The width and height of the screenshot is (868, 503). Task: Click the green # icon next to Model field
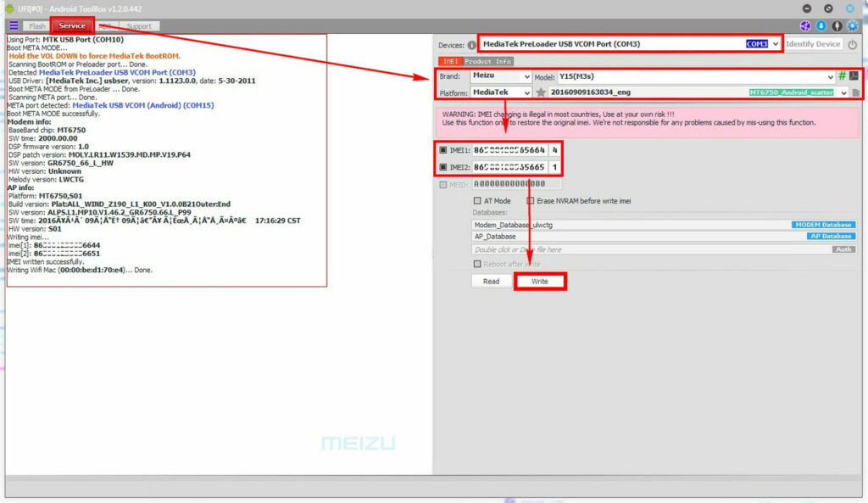pyautogui.click(x=843, y=75)
